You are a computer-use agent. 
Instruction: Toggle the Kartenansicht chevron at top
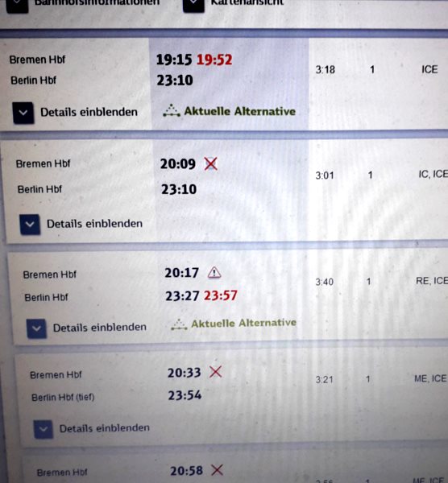point(193,5)
